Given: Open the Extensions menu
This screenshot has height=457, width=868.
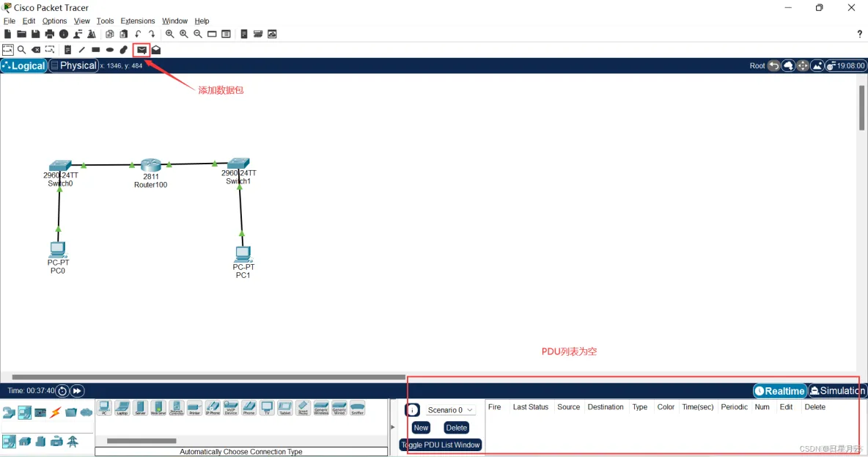Looking at the screenshot, I should (x=138, y=21).
